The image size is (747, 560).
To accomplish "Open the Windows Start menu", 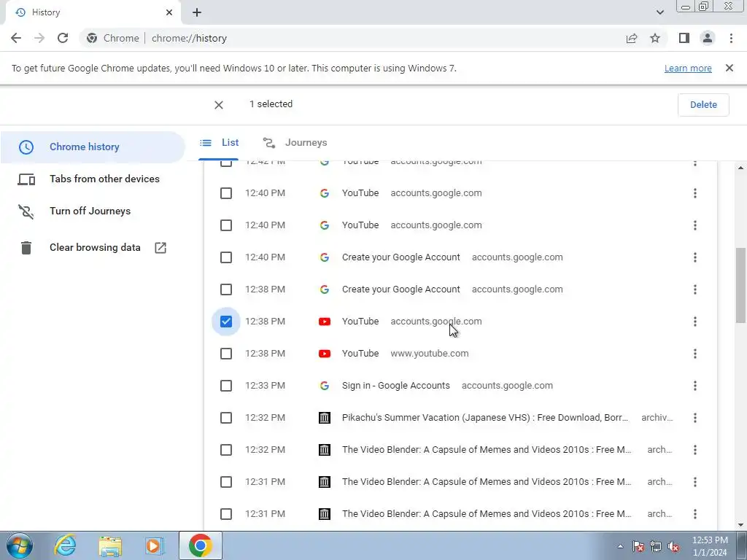I will 20,545.
